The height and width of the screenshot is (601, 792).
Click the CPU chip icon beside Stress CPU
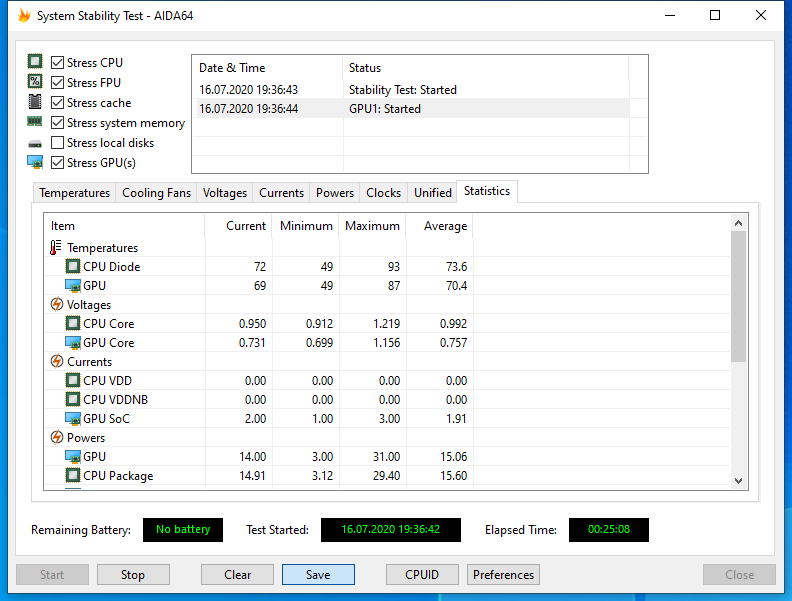(35, 62)
